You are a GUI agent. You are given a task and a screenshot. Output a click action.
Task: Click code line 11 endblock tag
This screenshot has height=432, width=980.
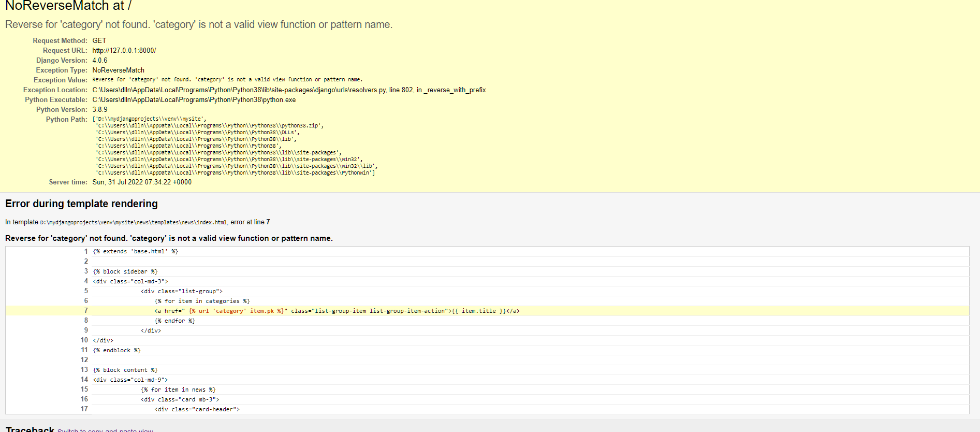(116, 350)
